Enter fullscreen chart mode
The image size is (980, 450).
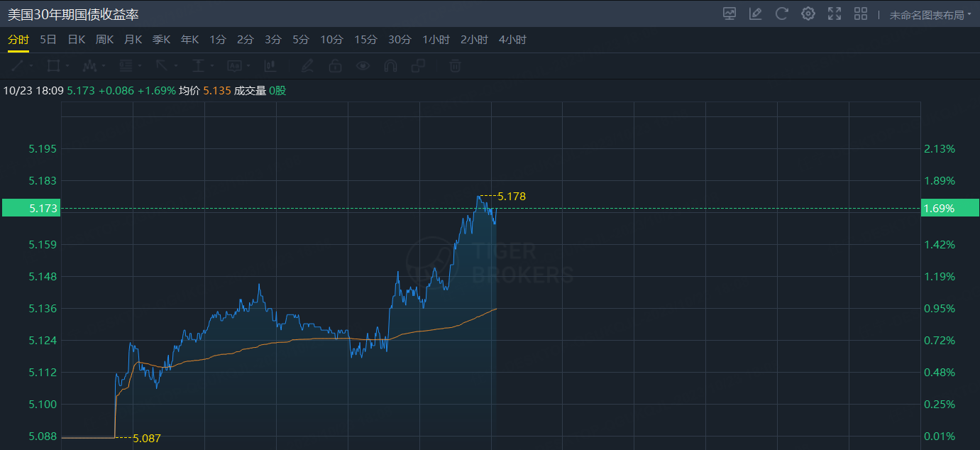click(835, 13)
